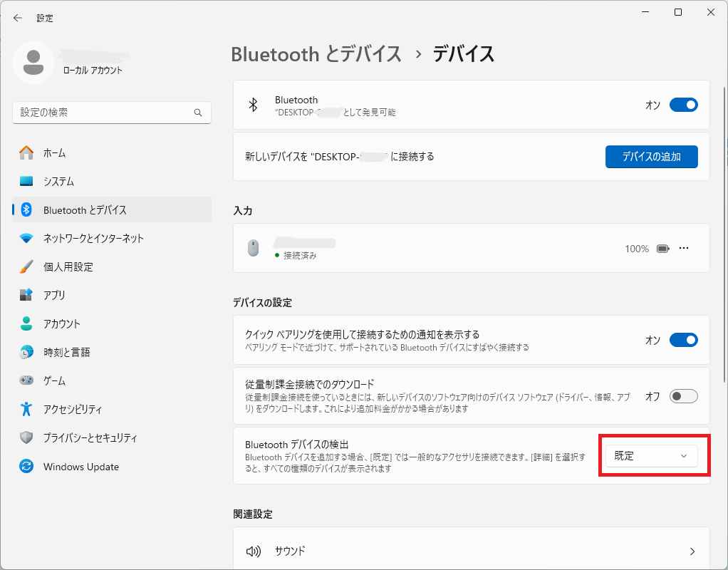Click Bluetooth とデバイス breadcrumb link
The height and width of the screenshot is (570, 728).
point(316,54)
